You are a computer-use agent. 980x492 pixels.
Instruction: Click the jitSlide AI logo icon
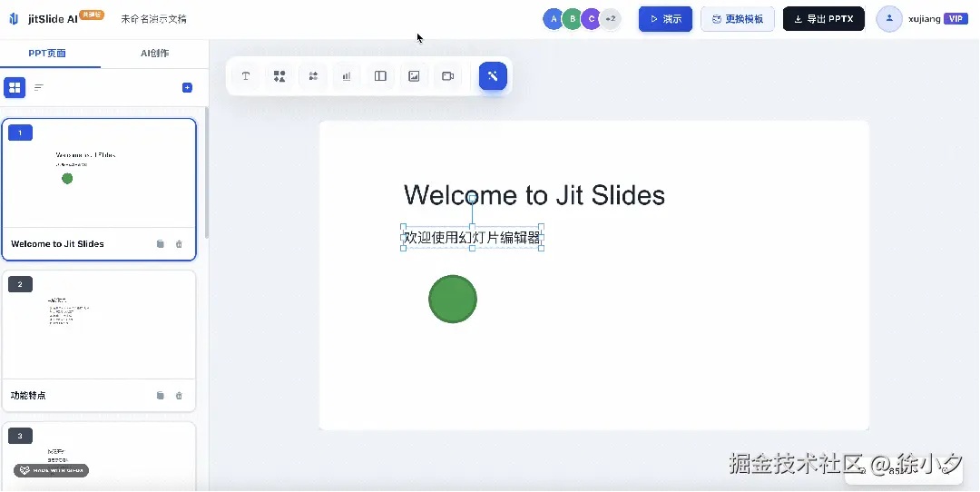pyautogui.click(x=14, y=19)
